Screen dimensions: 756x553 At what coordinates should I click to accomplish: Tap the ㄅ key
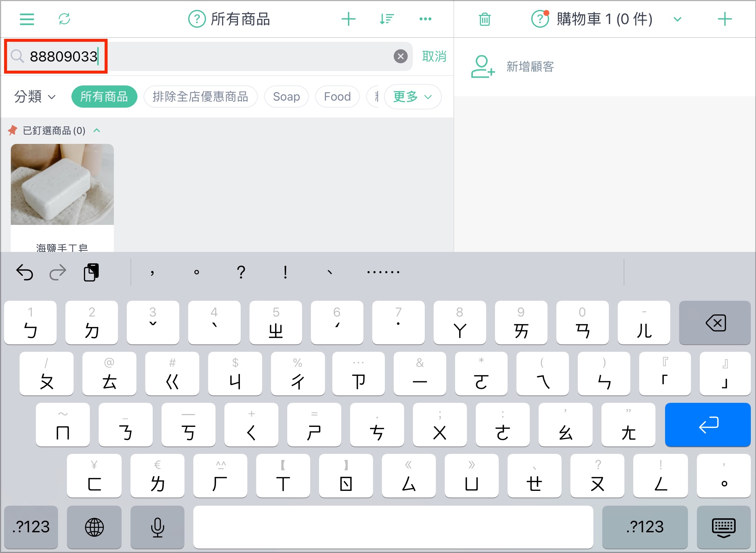(30, 323)
